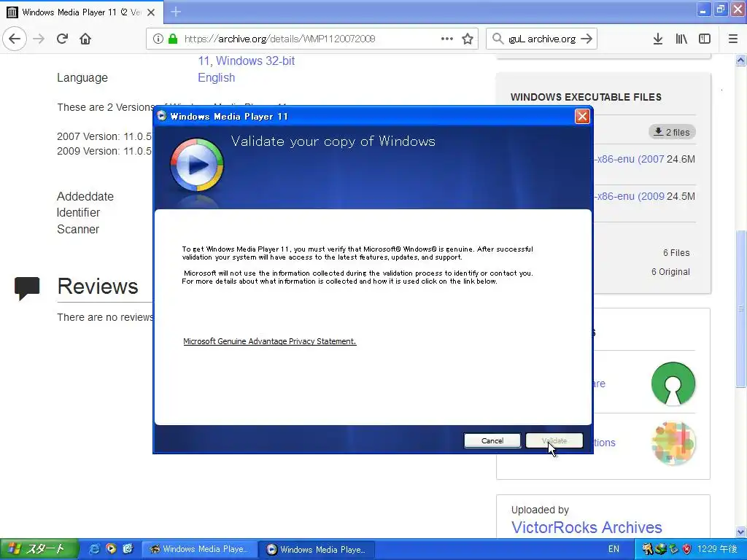The height and width of the screenshot is (560, 747).
Task: Open a new Firefox tab
Action: click(176, 12)
